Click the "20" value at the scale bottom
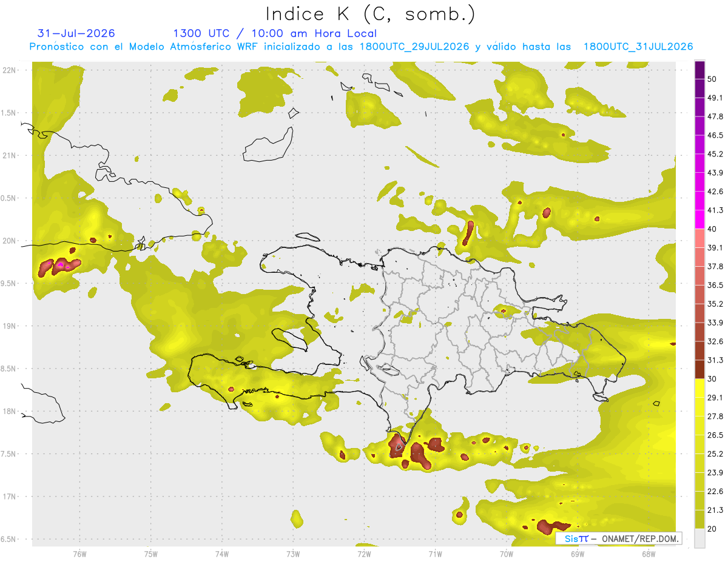 pos(713,529)
